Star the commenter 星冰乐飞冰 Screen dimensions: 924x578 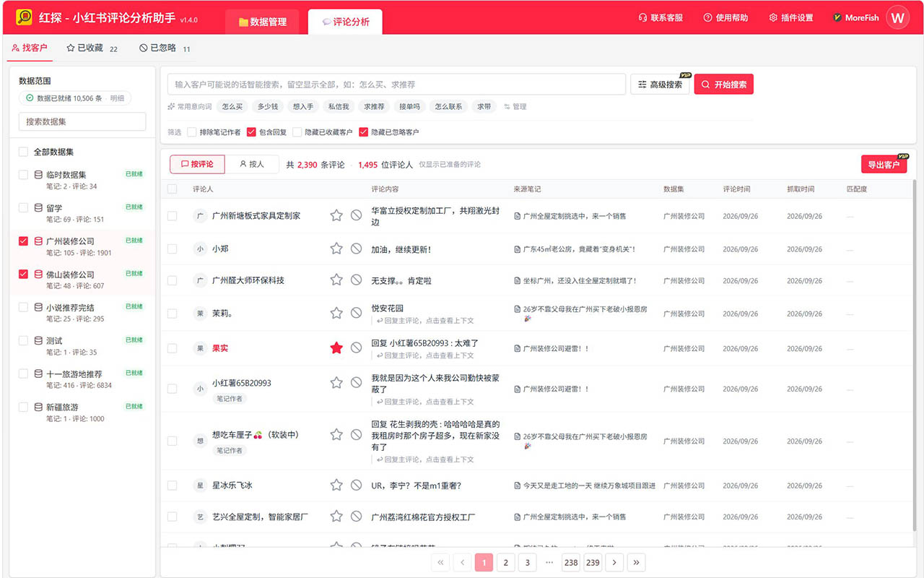point(336,486)
